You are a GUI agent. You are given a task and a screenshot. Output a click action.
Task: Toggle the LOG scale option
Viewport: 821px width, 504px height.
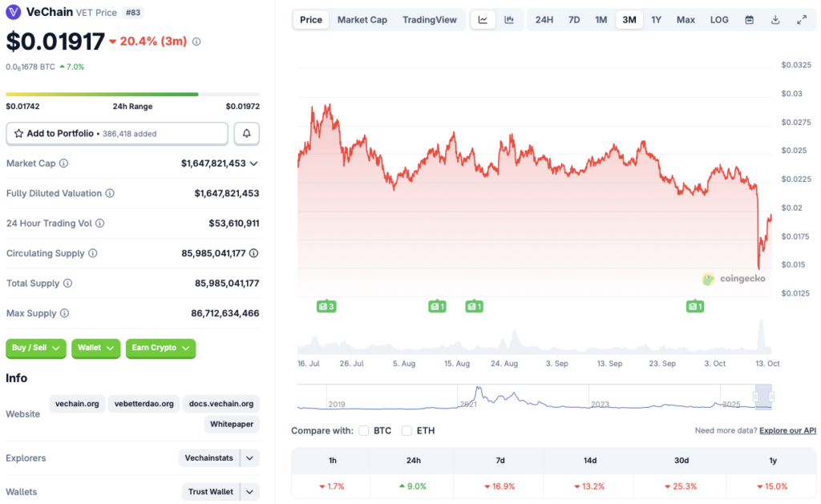719,20
